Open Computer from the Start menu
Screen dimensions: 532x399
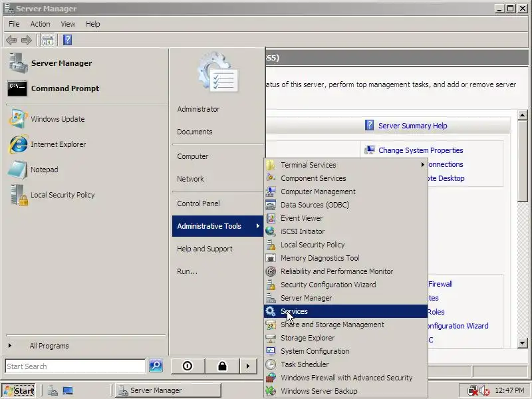[217, 156]
